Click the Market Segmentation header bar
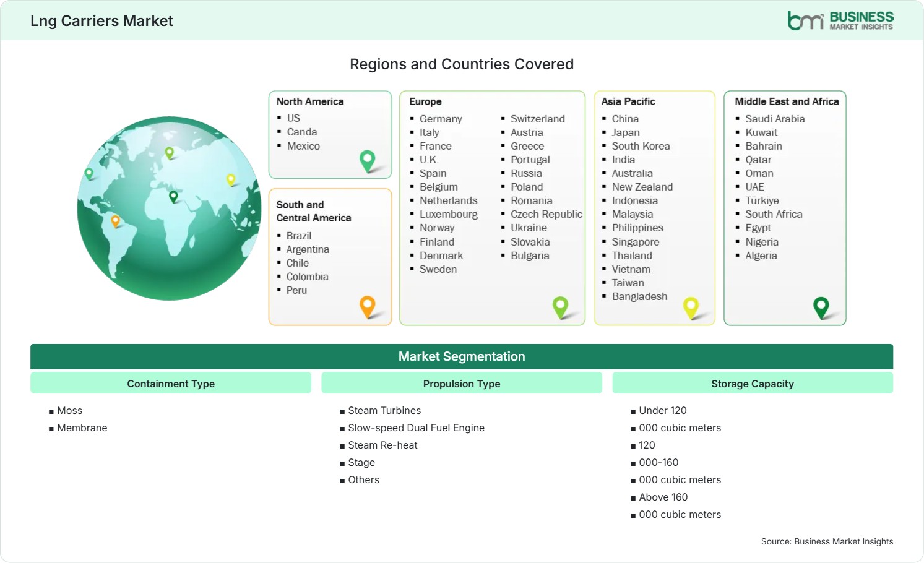Image resolution: width=924 pixels, height=563 pixels. [462, 356]
